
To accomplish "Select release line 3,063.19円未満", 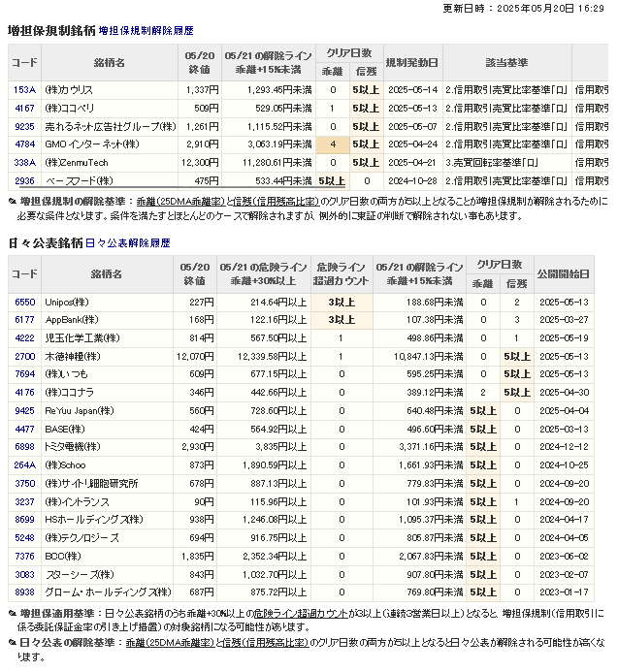I will (279, 144).
